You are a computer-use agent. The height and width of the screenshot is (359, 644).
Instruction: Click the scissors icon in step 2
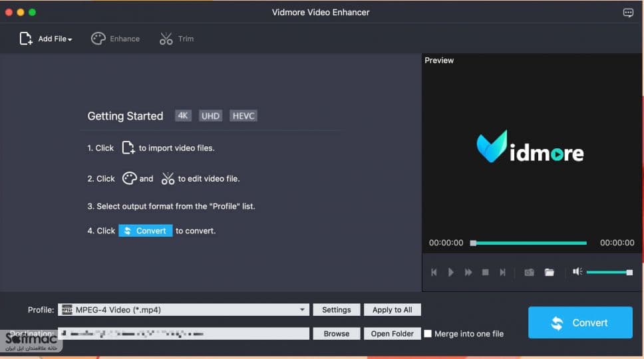click(x=168, y=178)
